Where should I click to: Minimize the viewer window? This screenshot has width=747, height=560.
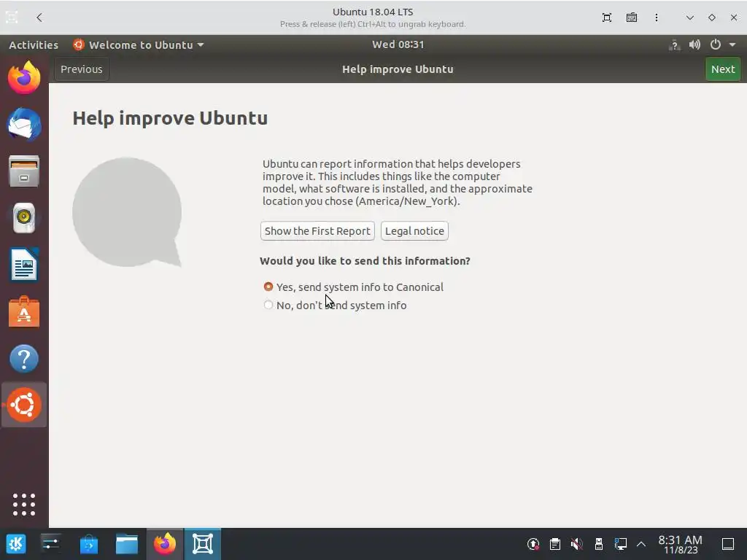[x=690, y=17]
